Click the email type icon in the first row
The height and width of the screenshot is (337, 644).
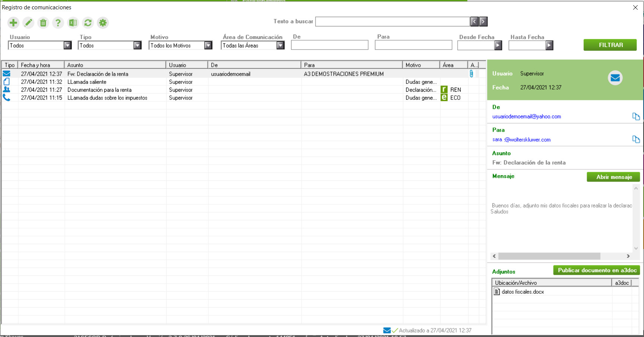click(7, 74)
